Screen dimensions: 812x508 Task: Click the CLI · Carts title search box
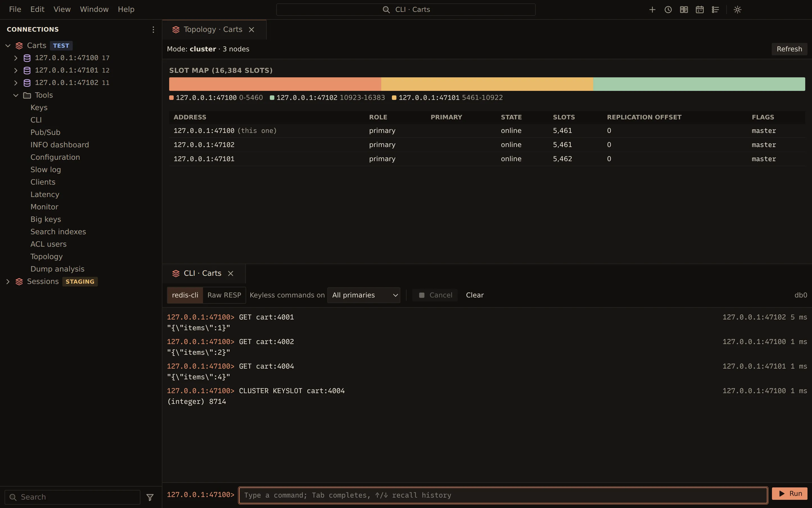[x=406, y=9]
